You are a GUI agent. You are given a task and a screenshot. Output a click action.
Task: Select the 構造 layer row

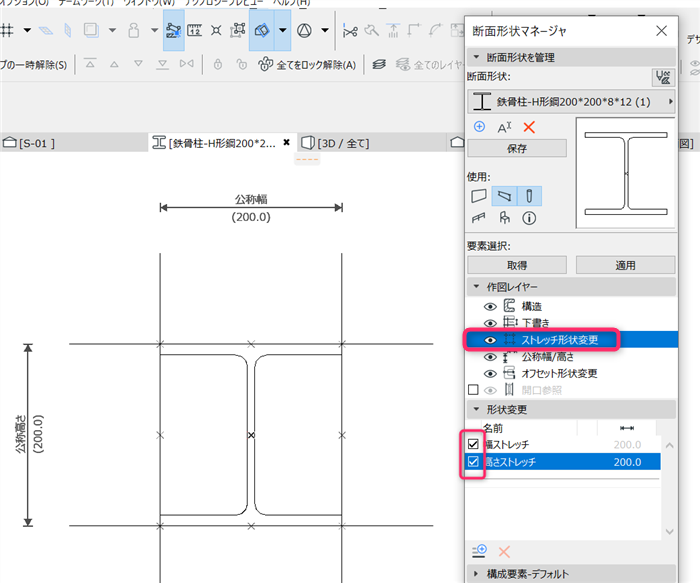(x=571, y=306)
